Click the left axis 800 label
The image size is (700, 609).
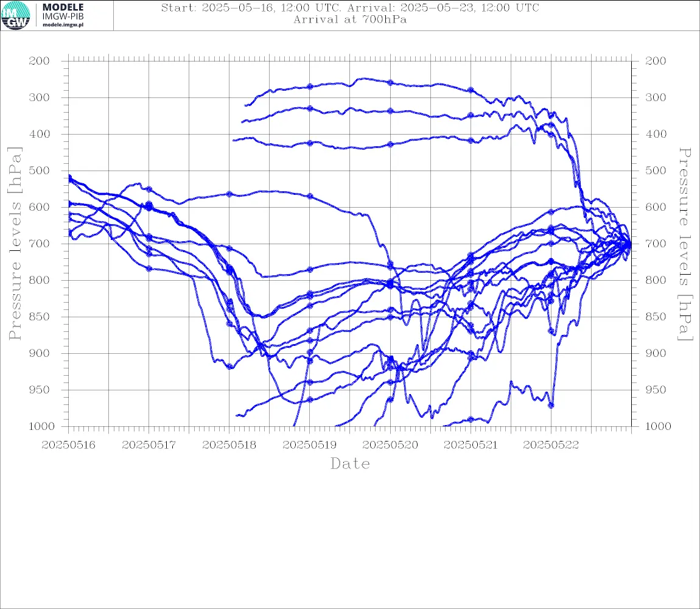[x=40, y=280]
